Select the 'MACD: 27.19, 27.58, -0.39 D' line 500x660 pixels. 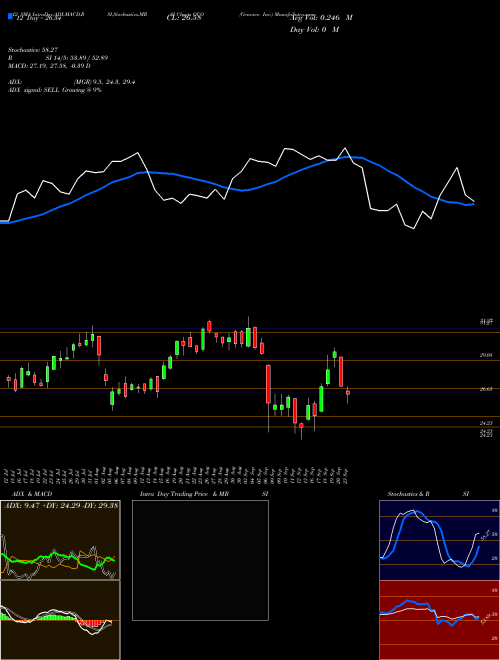tap(49, 66)
